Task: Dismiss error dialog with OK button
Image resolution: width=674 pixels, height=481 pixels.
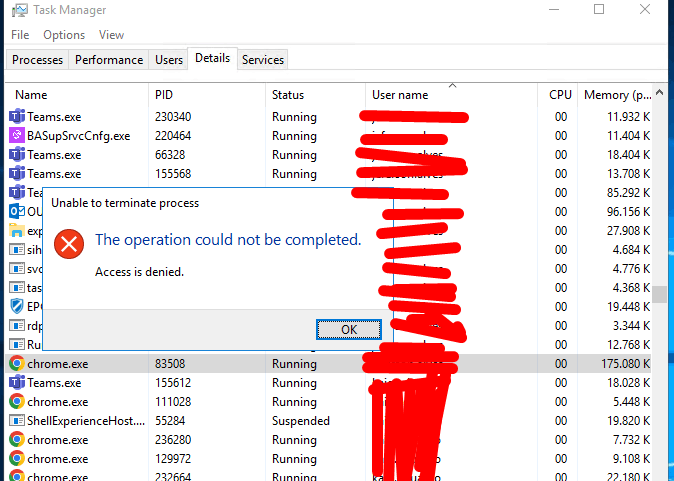Action: tap(349, 329)
